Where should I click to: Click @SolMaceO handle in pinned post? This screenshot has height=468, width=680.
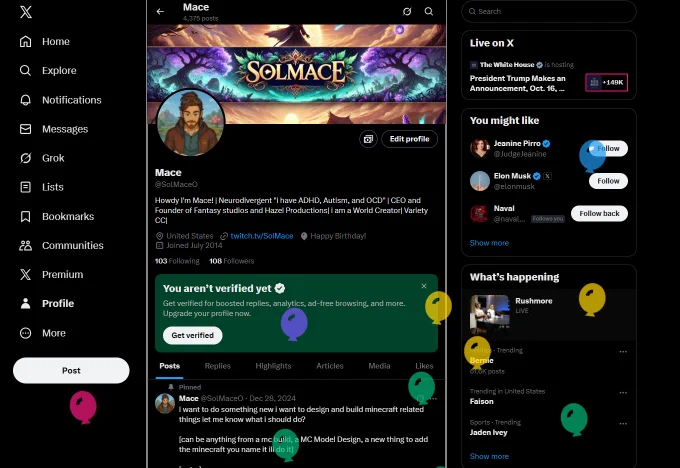tap(222, 399)
